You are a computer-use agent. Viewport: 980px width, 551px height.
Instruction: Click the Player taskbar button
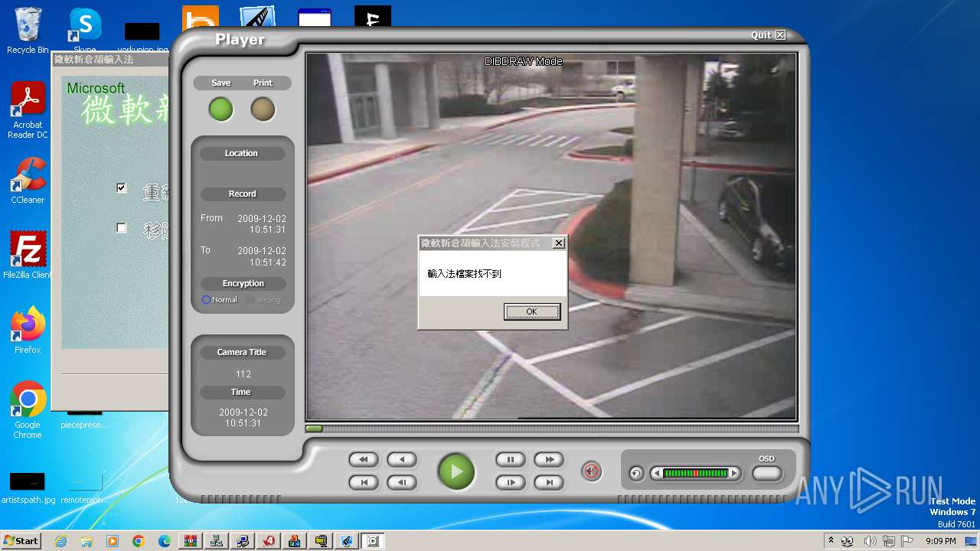[x=373, y=541]
